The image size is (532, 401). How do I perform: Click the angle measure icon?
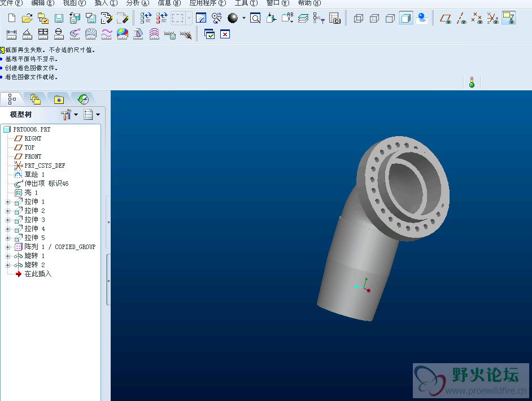click(27, 34)
